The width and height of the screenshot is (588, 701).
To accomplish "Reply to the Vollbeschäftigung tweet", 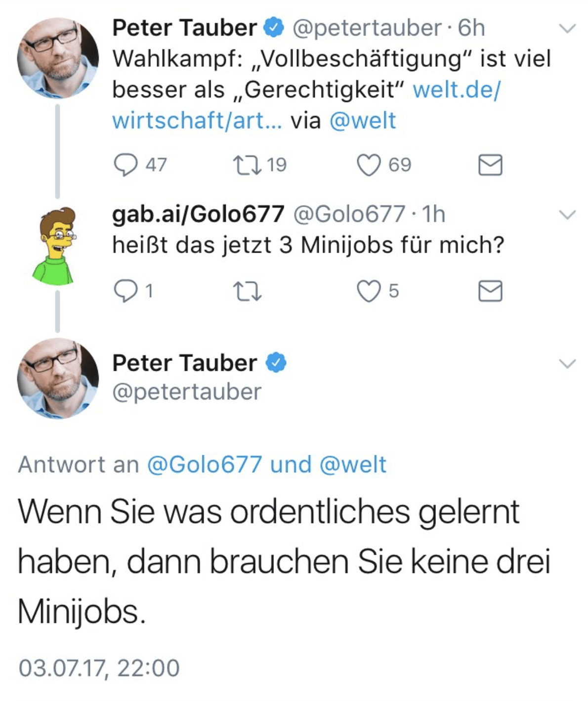I will click(126, 165).
